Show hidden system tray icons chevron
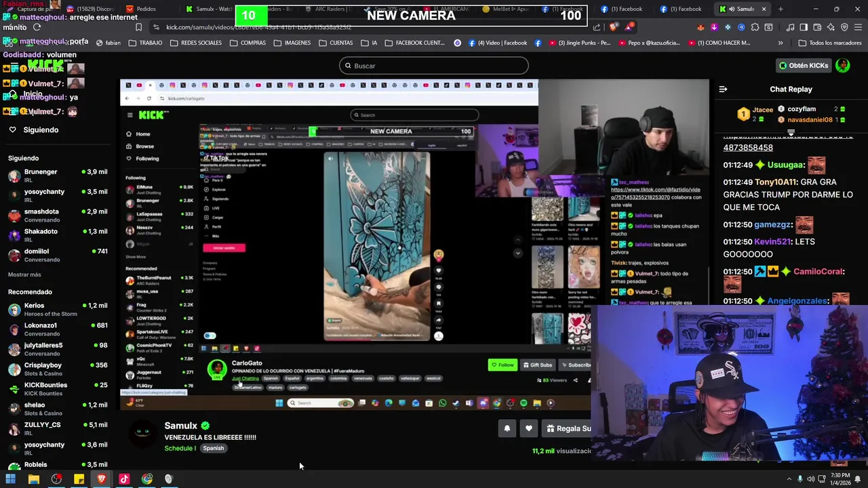This screenshot has width=868, height=488. tap(789, 479)
